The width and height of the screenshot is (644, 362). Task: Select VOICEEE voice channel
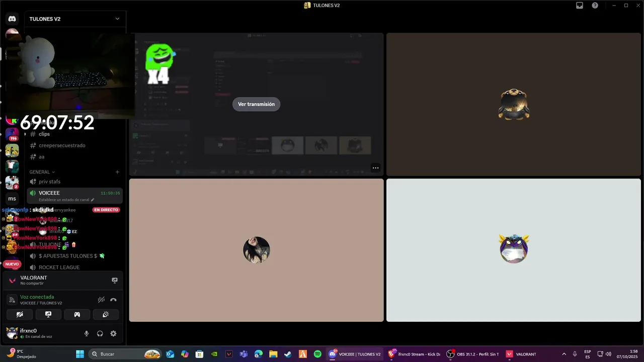pyautogui.click(x=74, y=196)
